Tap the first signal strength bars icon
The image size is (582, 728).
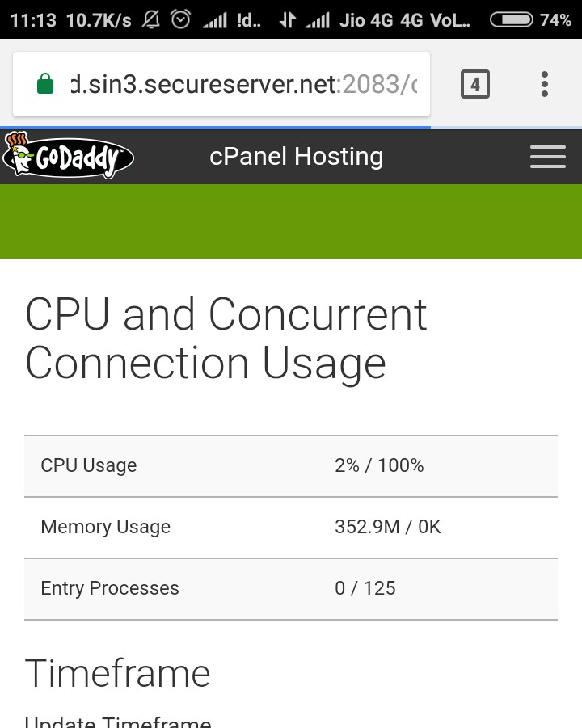(215, 21)
